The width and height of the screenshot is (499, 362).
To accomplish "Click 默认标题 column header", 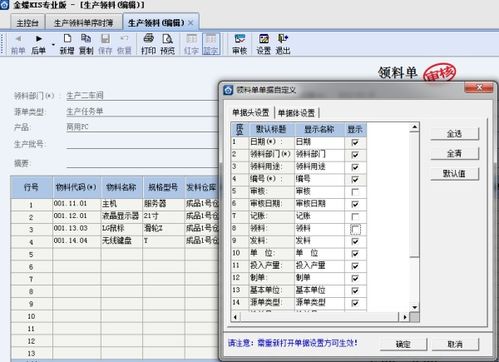I will tap(271, 129).
